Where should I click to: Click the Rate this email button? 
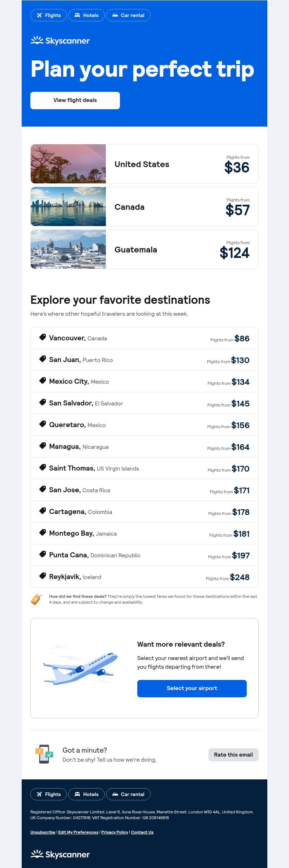tap(233, 755)
